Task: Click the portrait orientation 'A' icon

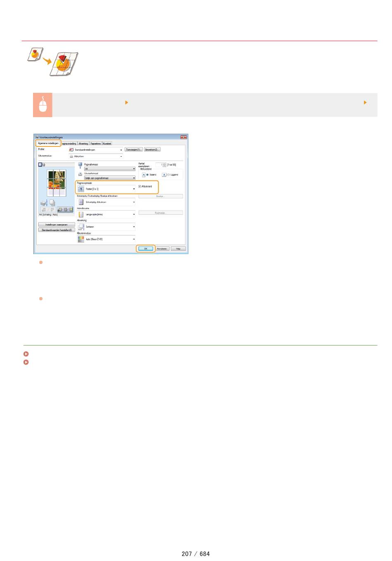Action: [x=144, y=175]
